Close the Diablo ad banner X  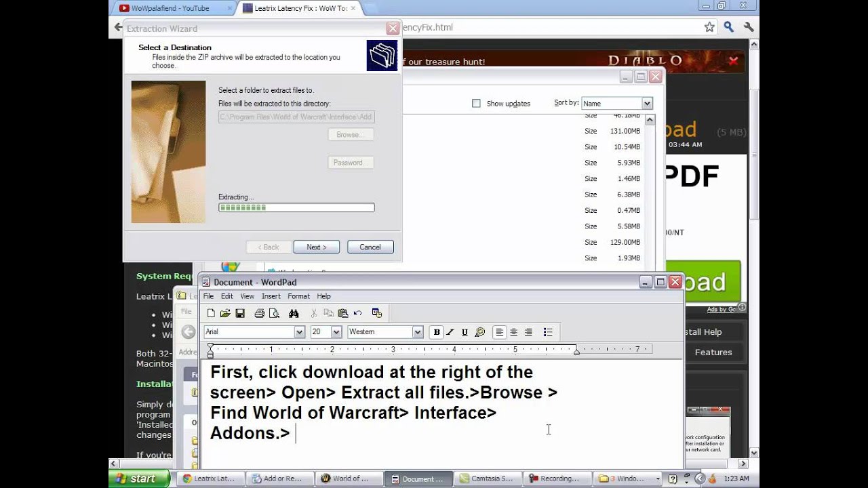[x=734, y=60]
